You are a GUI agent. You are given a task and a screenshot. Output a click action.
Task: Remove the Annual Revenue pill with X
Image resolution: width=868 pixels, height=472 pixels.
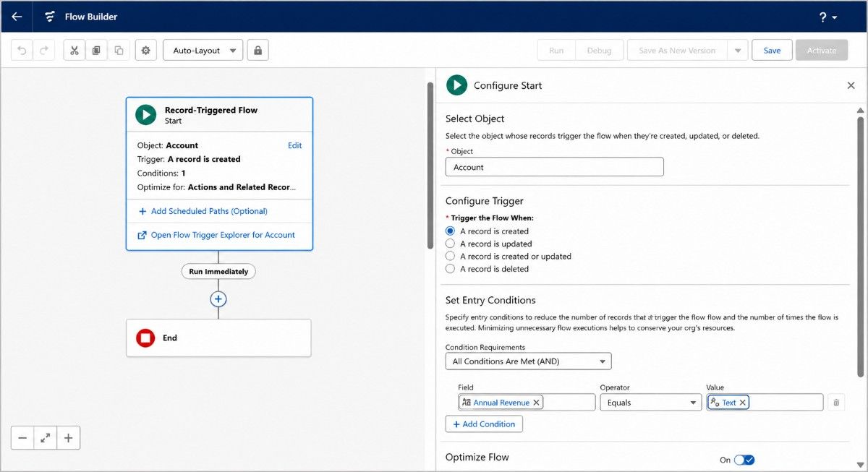coord(536,403)
